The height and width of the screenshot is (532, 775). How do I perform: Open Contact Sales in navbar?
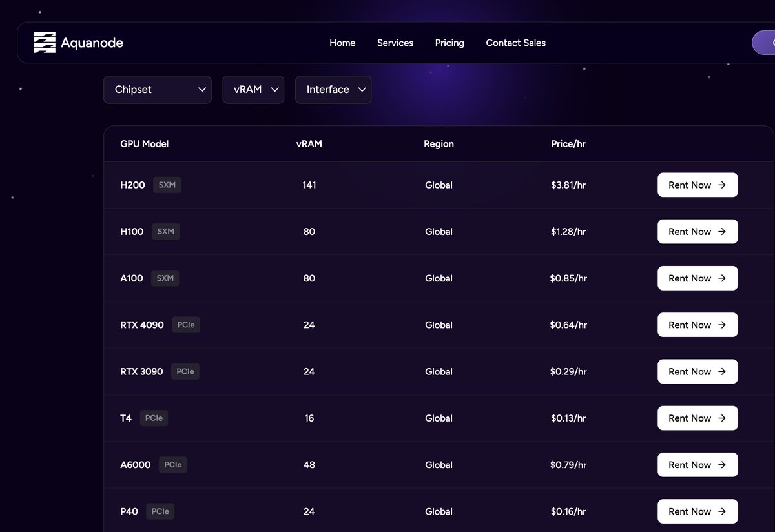pos(516,43)
